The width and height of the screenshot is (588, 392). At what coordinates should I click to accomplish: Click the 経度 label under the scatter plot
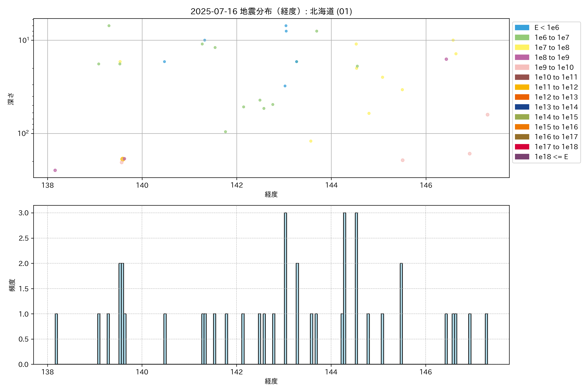[x=271, y=194]
